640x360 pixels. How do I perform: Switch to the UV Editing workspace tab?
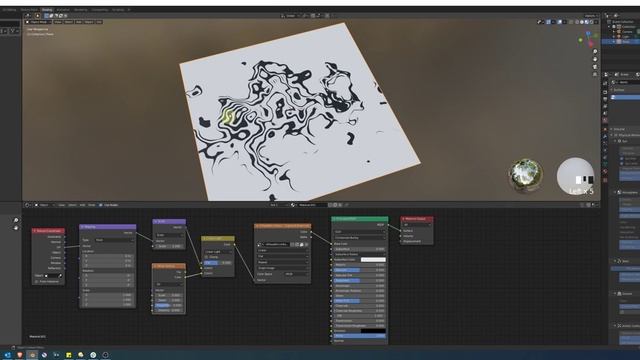click(x=9, y=9)
